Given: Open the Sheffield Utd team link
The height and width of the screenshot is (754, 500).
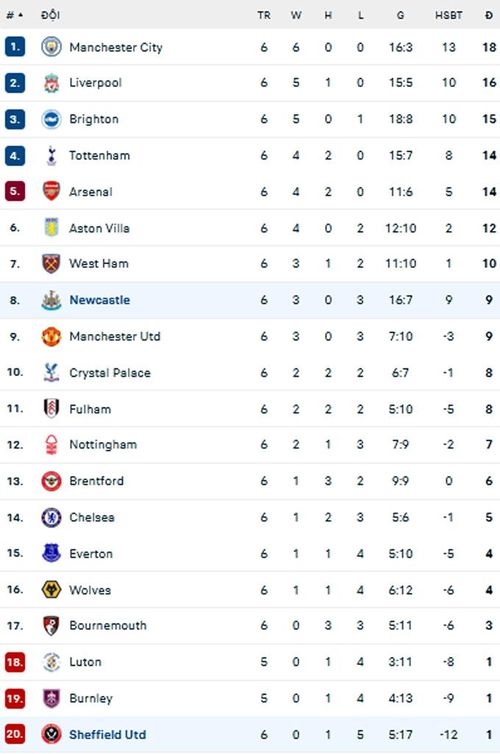Looking at the screenshot, I should (107, 735).
